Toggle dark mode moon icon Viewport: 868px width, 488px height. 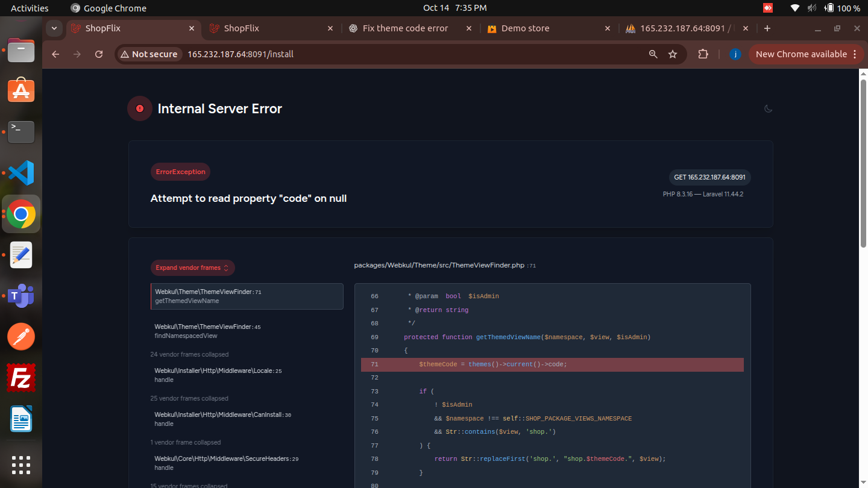point(768,108)
